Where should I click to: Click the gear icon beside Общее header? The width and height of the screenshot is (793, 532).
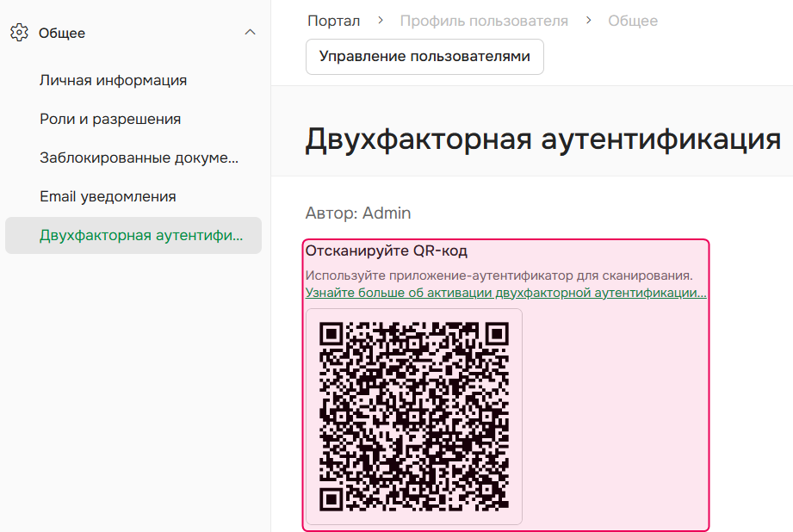(x=19, y=32)
